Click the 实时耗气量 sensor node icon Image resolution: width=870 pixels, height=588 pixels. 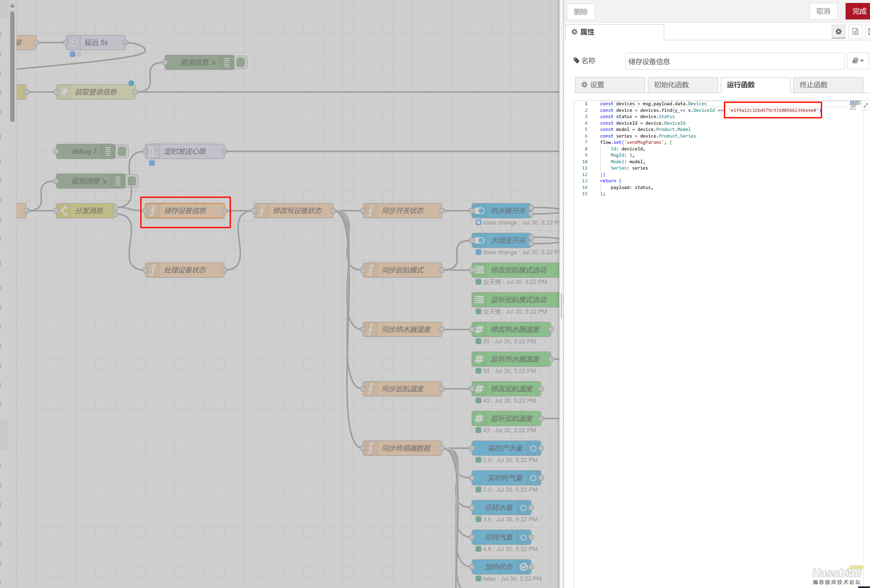pyautogui.click(x=533, y=478)
